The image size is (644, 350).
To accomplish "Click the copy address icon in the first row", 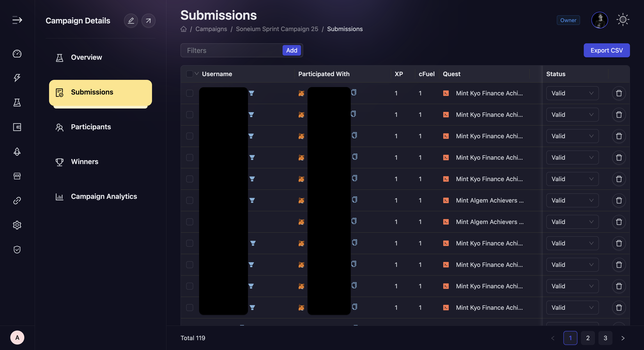I will 354,92.
